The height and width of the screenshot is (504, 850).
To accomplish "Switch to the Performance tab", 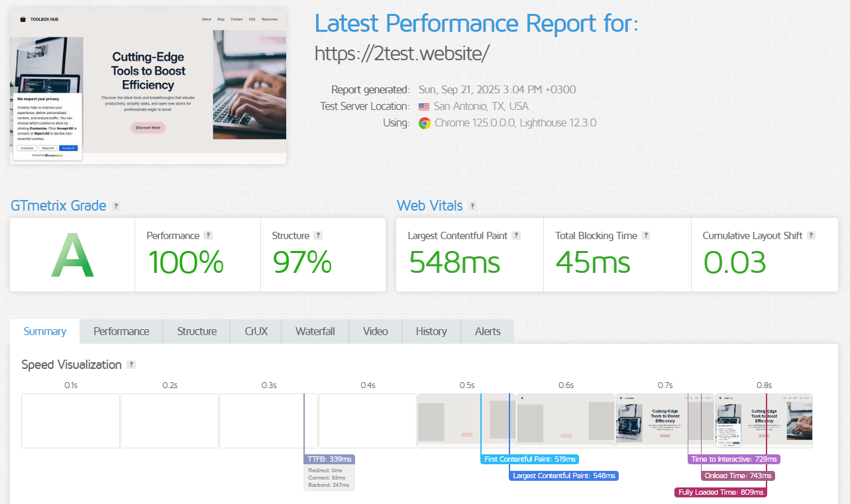I will click(x=121, y=331).
